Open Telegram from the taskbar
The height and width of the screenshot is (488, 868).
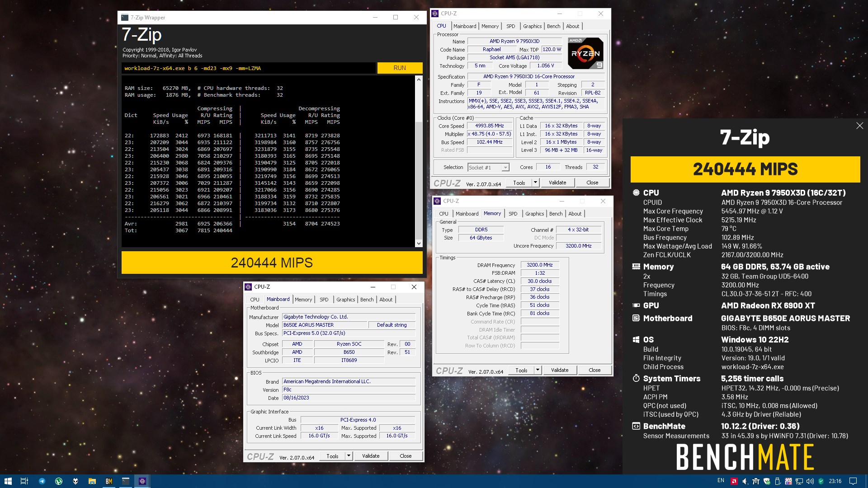(42, 481)
